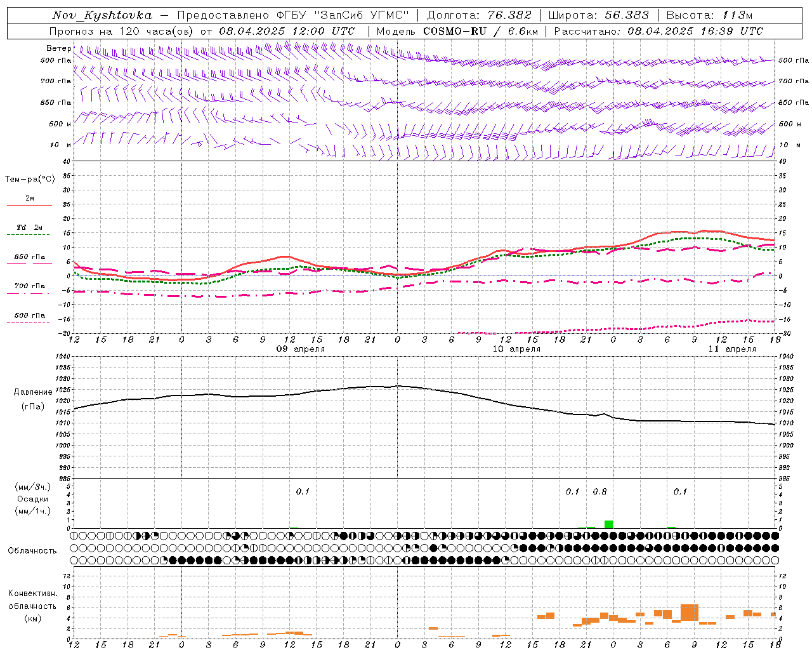
Task: Click the 10 апреля date label
Action: 516,349
